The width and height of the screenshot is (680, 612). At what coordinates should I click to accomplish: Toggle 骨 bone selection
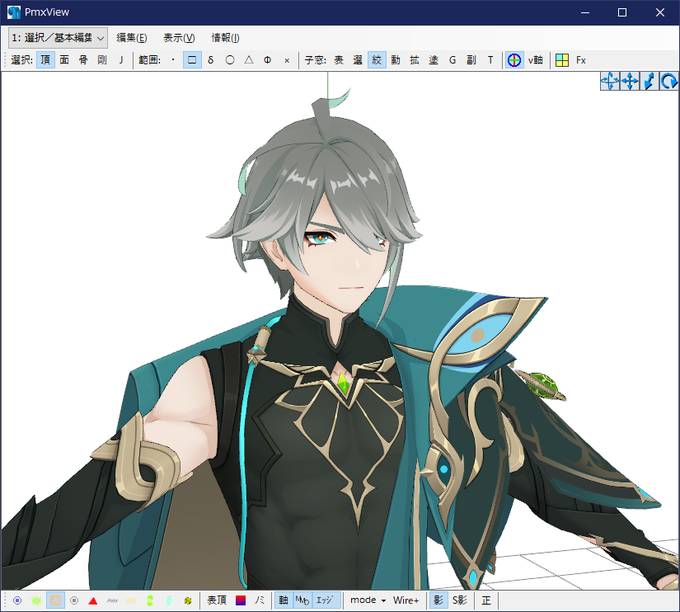click(x=83, y=60)
